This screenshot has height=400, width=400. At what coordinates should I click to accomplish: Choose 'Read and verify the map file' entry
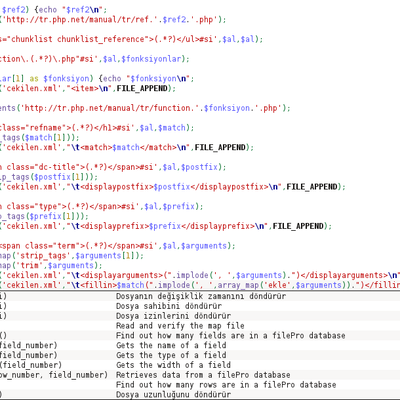[200, 326]
